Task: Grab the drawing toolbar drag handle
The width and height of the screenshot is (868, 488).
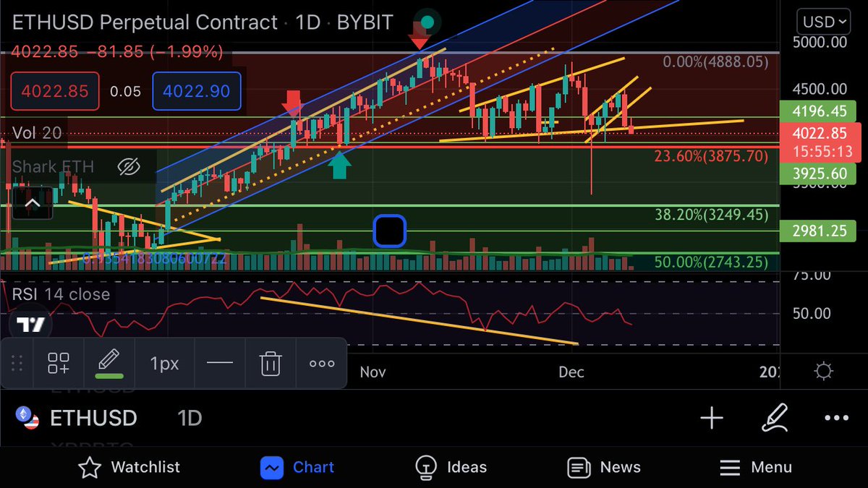Action: tap(17, 364)
